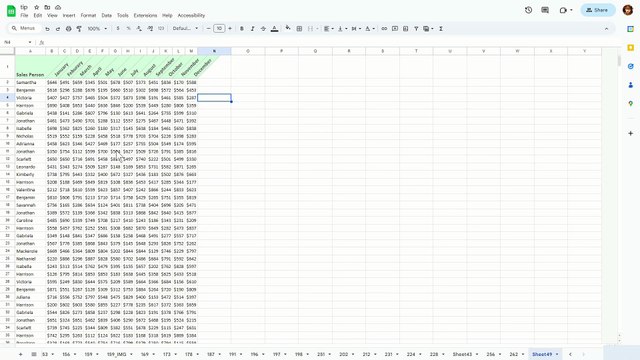
Task: Collapse the toolbar with the chevron
Action: pos(607,29)
